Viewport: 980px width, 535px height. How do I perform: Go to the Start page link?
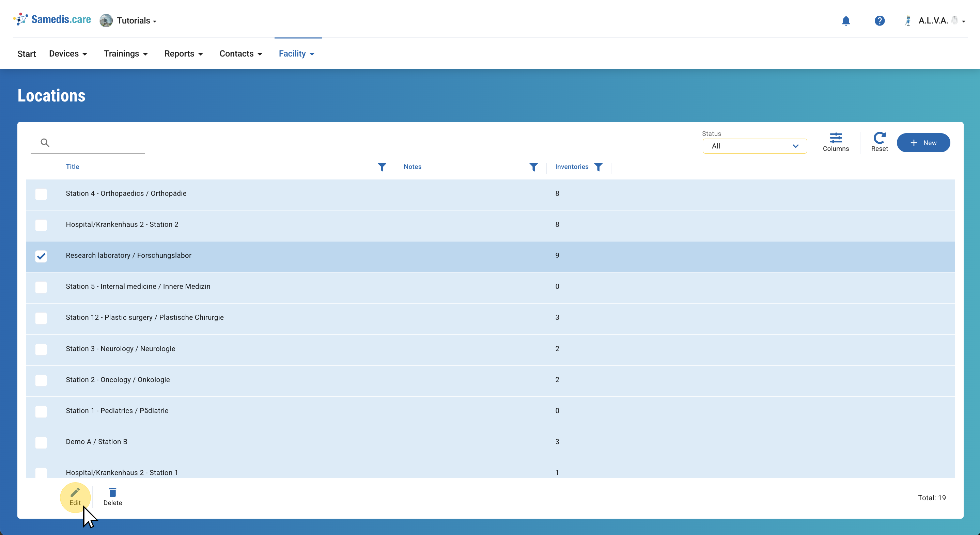27,53
